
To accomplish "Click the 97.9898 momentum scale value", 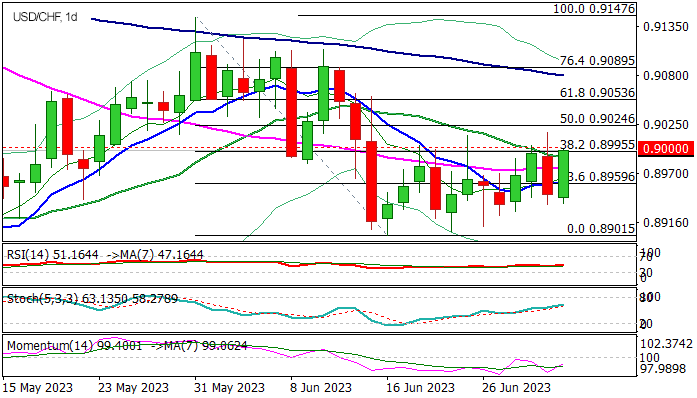I will point(664,369).
